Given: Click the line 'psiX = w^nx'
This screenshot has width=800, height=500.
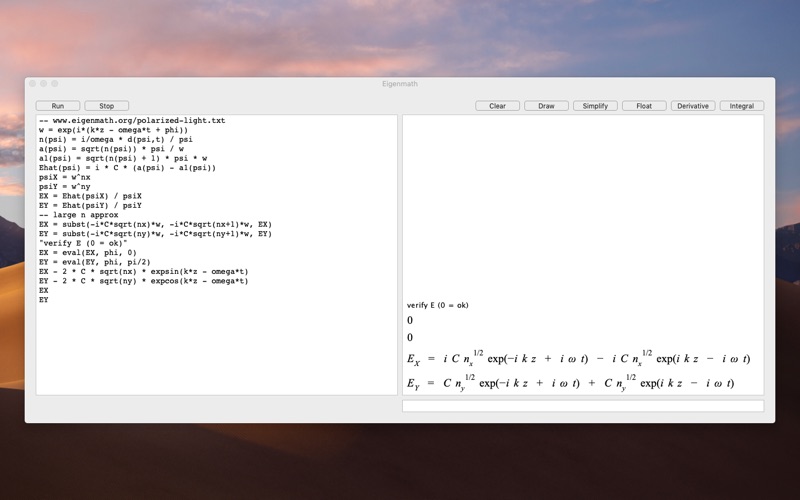Looking at the screenshot, I should click(65, 177).
